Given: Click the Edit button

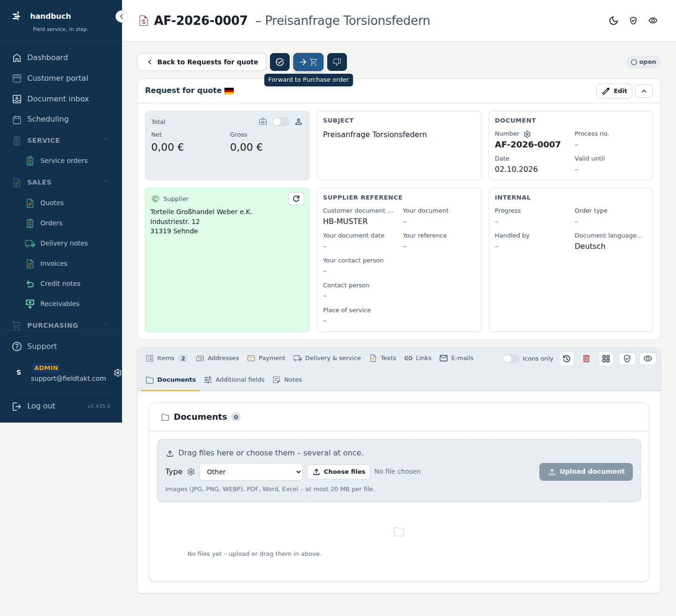Looking at the screenshot, I should tap(615, 91).
